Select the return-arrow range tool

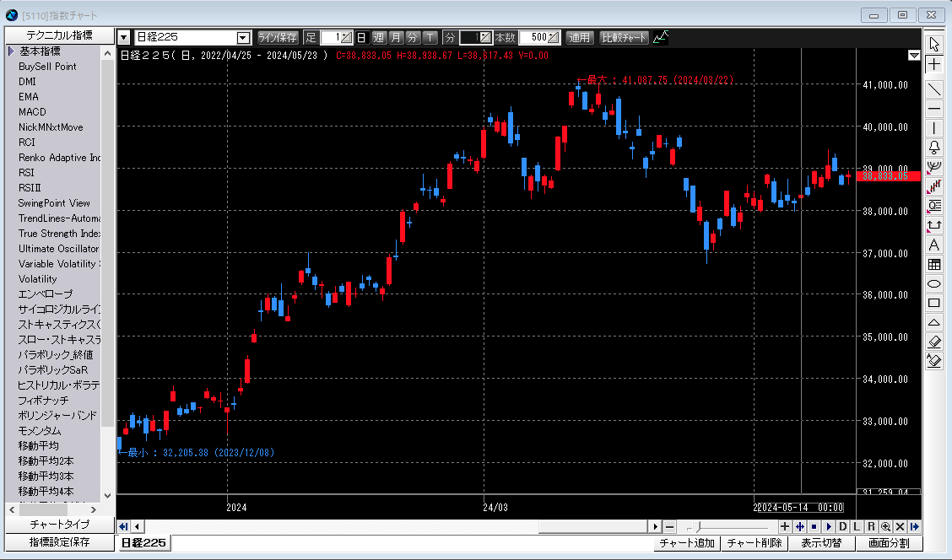coord(934,226)
